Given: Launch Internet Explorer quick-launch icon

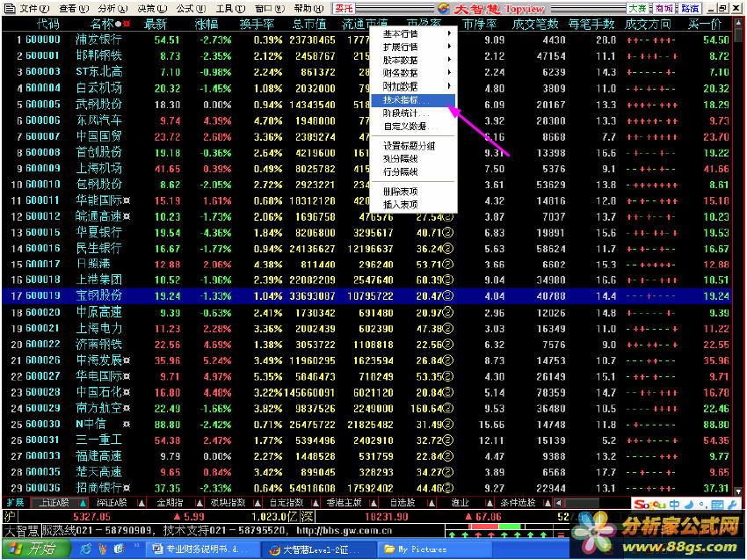Looking at the screenshot, I should coord(85,549).
